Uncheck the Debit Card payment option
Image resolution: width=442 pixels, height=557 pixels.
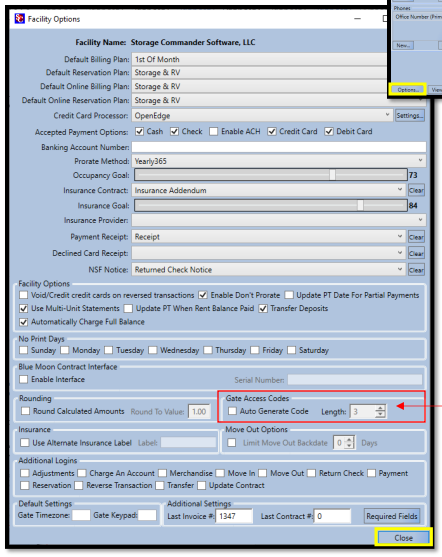329,131
